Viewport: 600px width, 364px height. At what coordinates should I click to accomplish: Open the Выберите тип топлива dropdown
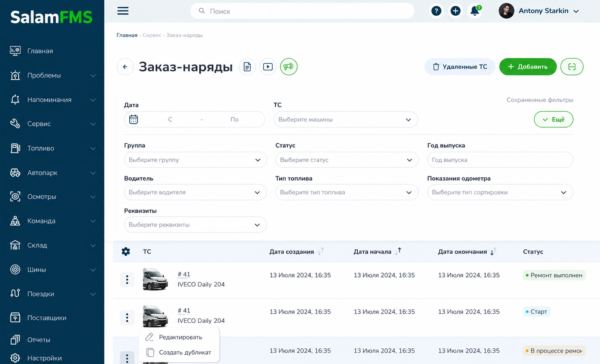(x=347, y=192)
